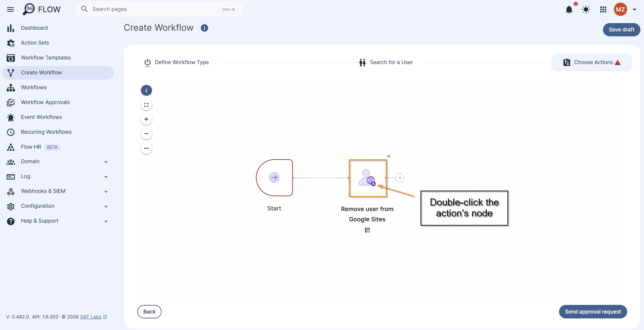This screenshot has height=330, width=644.
Task: Click the Workflow Approvals checkmark icon
Action: coord(11,103)
